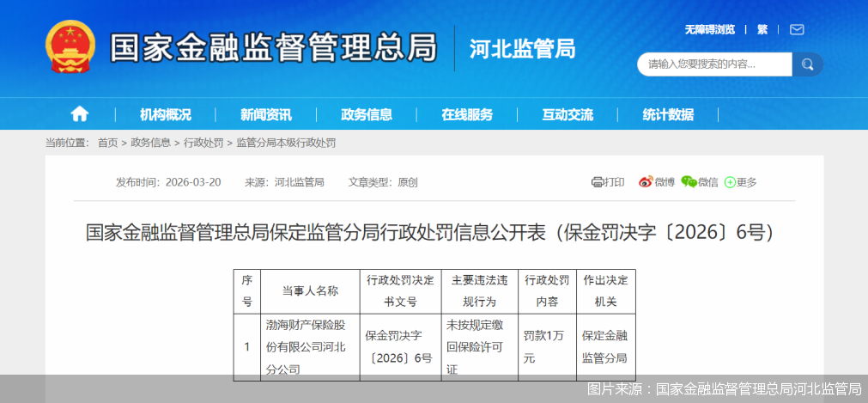
Task: Open the 新闻资讯 menu
Action: 265,115
